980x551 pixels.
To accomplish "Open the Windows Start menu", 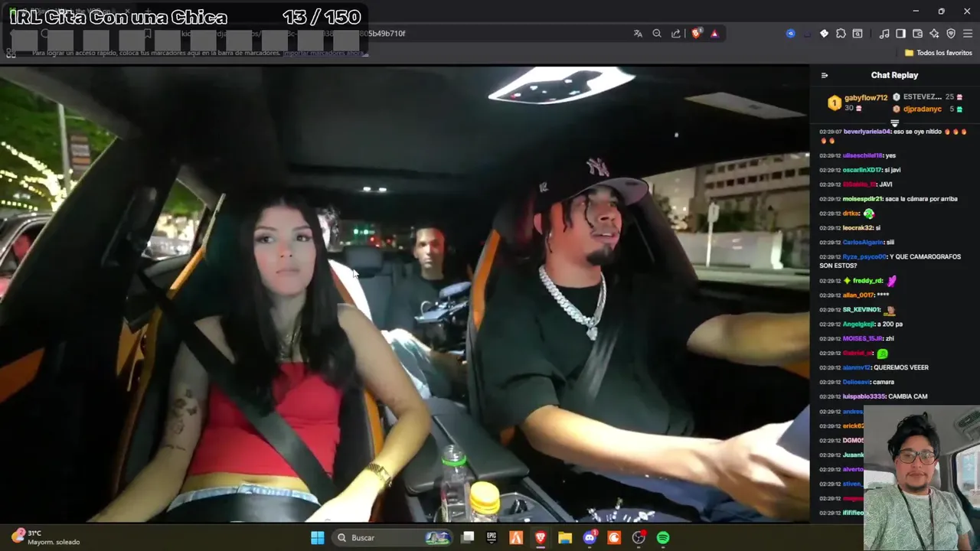I will click(x=318, y=538).
